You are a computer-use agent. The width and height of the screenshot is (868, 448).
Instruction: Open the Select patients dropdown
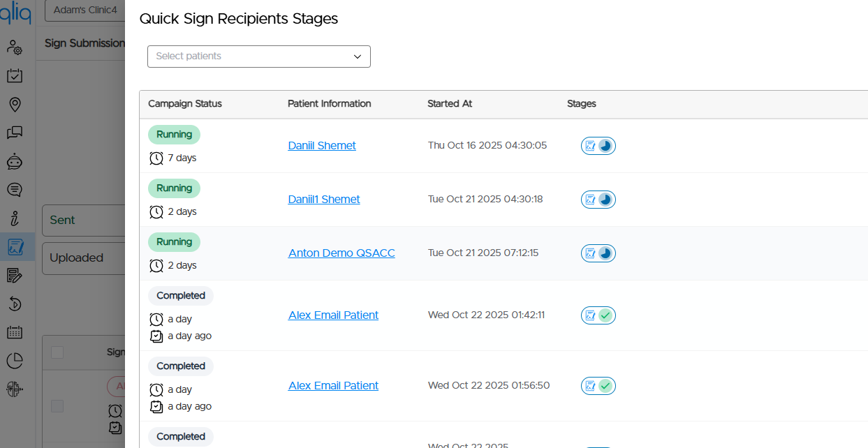point(258,57)
